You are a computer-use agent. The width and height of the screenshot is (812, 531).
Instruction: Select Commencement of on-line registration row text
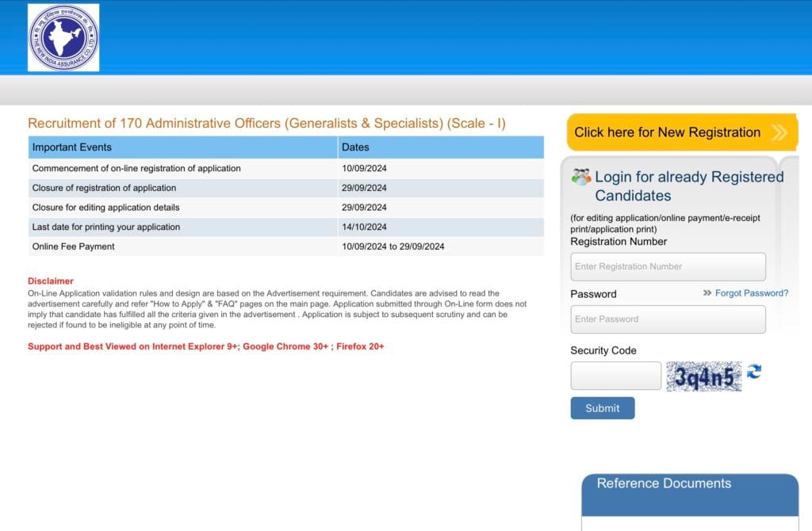coord(136,168)
